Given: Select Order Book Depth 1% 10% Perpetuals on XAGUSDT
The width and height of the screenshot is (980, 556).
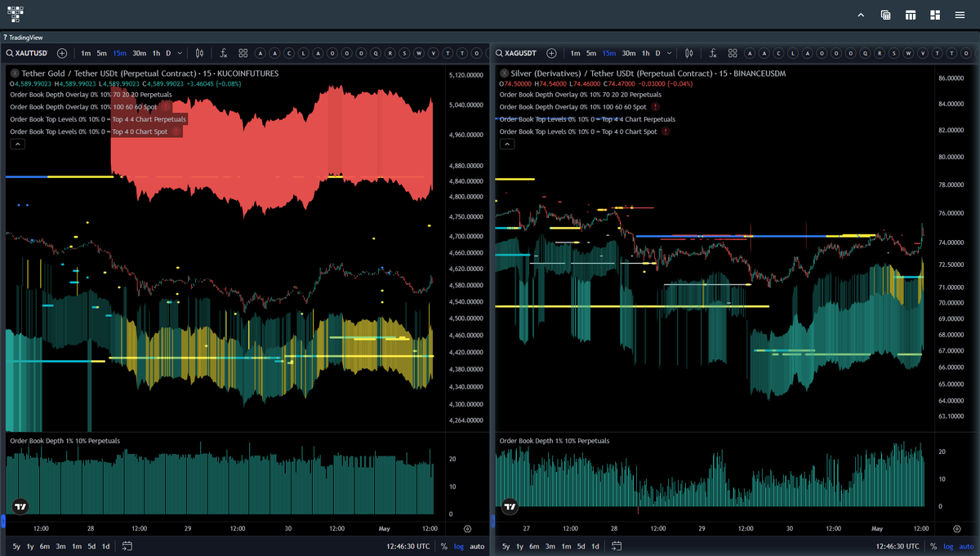Looking at the screenshot, I should pyautogui.click(x=555, y=441).
